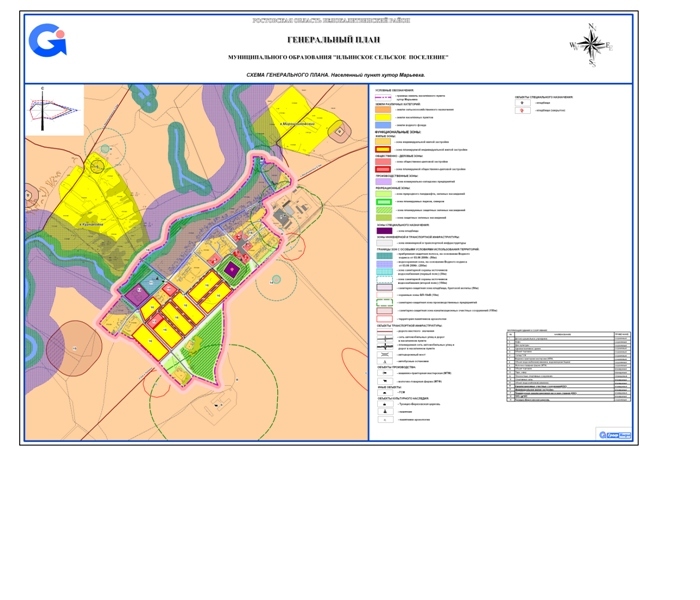Click the blue G logo in the header
Screen dimensions: 700x600
coord(47,41)
